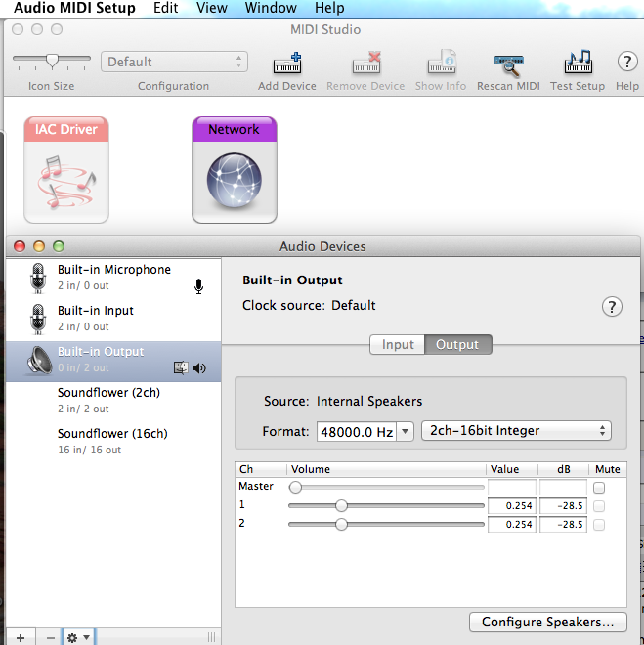The width and height of the screenshot is (644, 645).
Task: Open the Help menu in menu bar
Action: pyautogui.click(x=329, y=8)
